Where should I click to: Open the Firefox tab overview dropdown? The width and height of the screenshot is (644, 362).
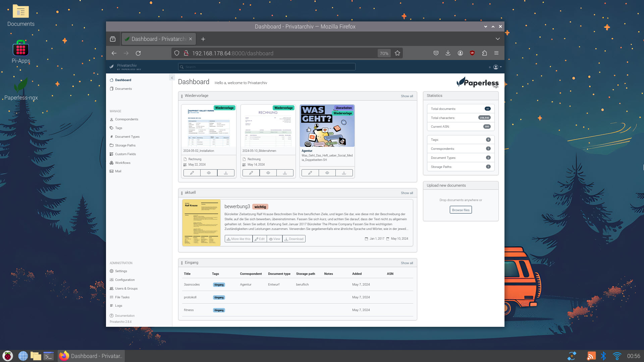497,39
